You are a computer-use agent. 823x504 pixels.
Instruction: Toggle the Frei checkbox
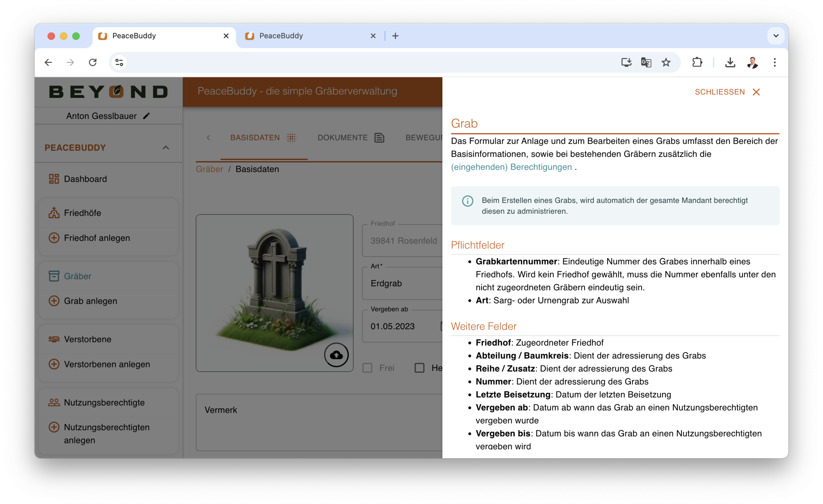click(367, 368)
